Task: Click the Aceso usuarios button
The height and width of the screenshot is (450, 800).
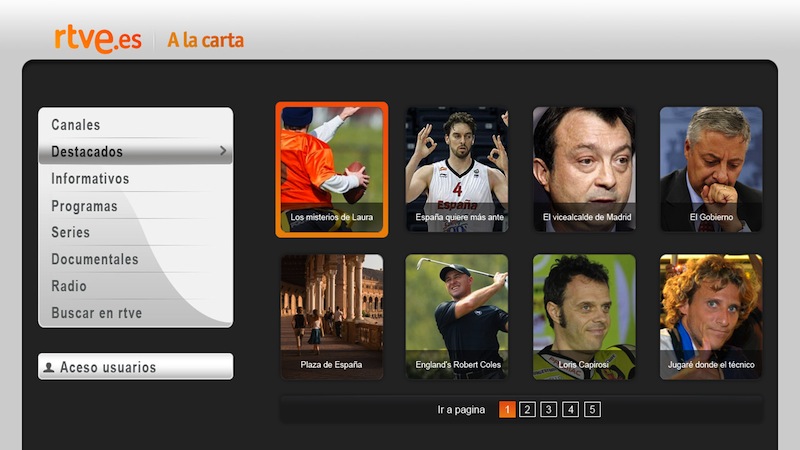Action: click(135, 366)
